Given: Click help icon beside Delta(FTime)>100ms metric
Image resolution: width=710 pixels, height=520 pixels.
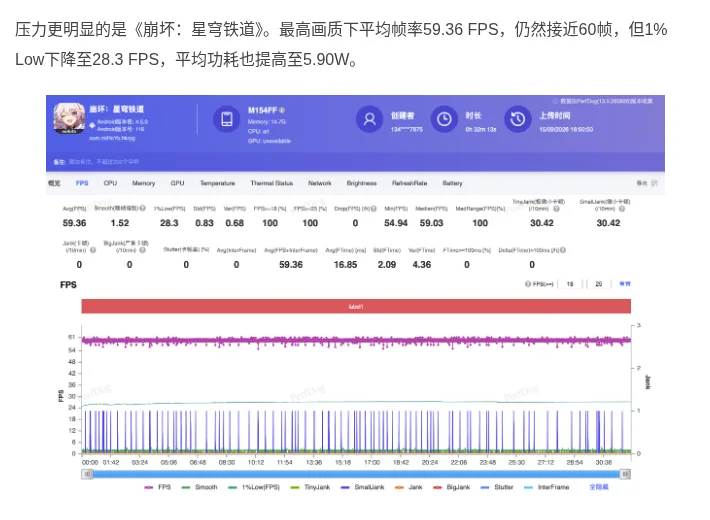Looking at the screenshot, I should click(x=563, y=250).
